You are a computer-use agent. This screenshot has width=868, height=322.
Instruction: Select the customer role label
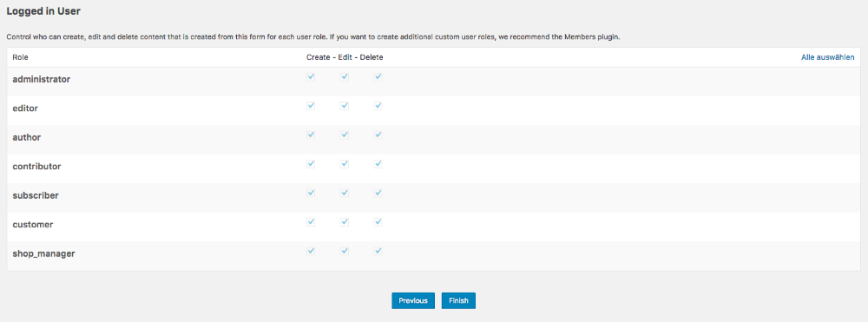(33, 225)
